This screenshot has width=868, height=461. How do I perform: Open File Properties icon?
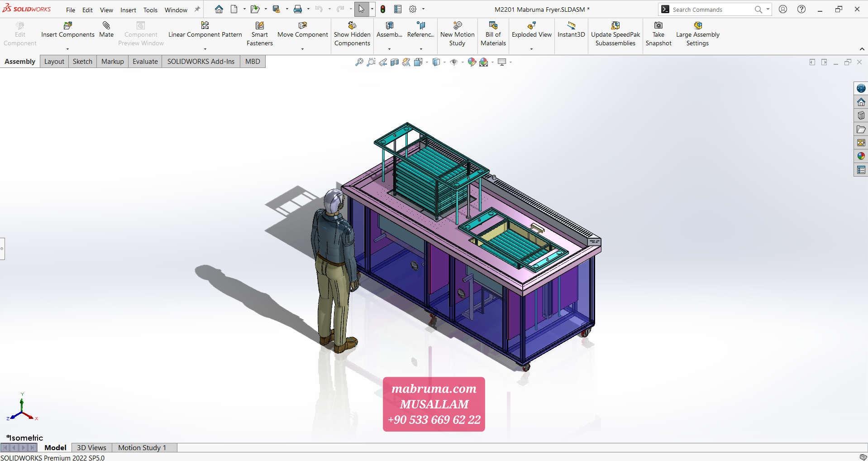click(398, 9)
